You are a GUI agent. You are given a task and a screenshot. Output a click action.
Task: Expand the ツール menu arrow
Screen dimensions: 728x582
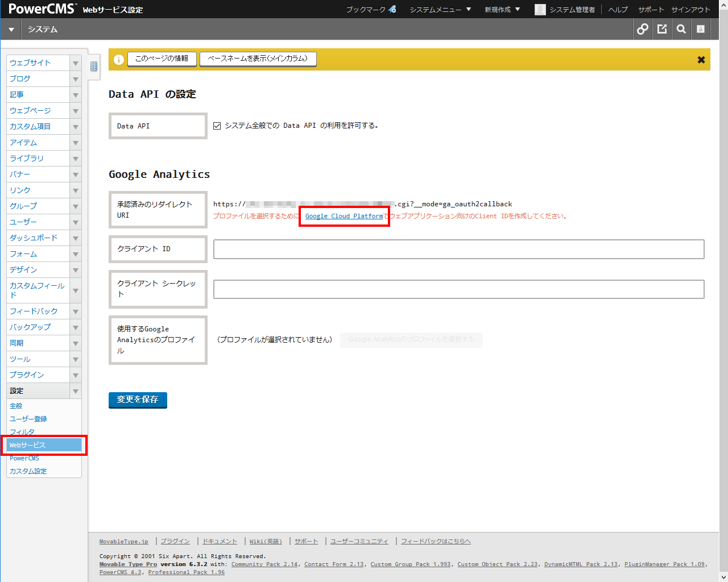point(76,359)
